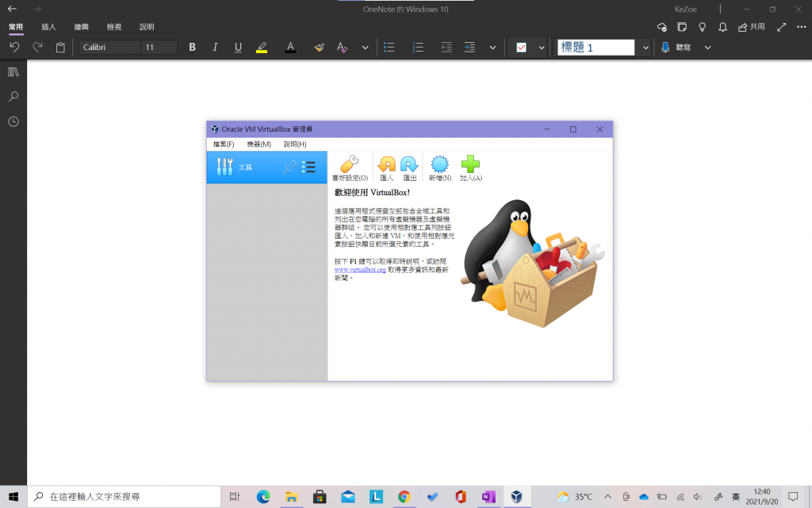812x508 pixels.
Task: Toggle Underline formatting
Action: 238,47
